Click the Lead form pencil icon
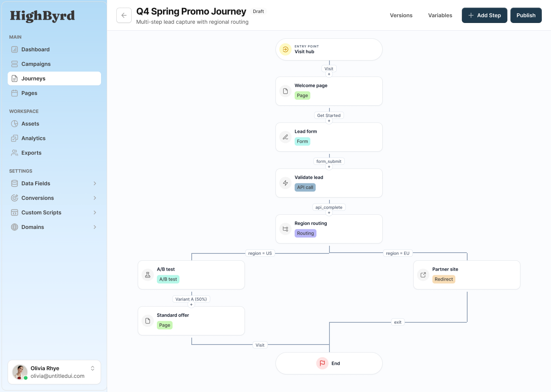Image resolution: width=551 pixels, height=392 pixels. pos(285,137)
